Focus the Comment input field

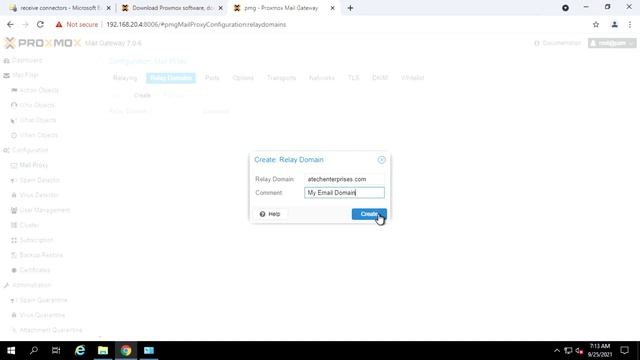click(x=344, y=193)
